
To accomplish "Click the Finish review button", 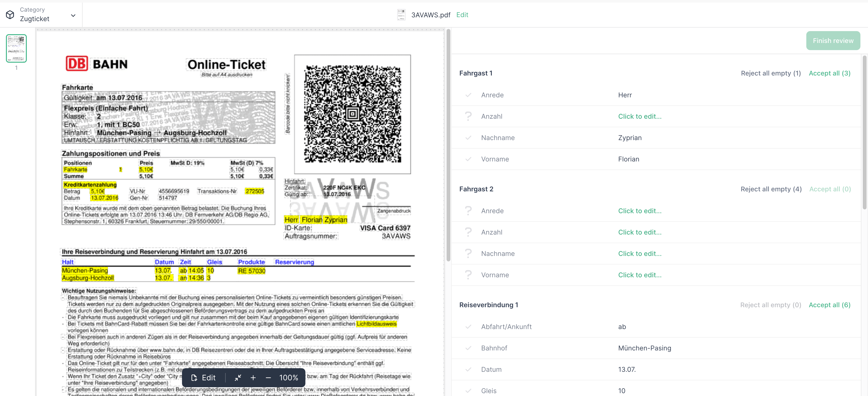I will (833, 41).
